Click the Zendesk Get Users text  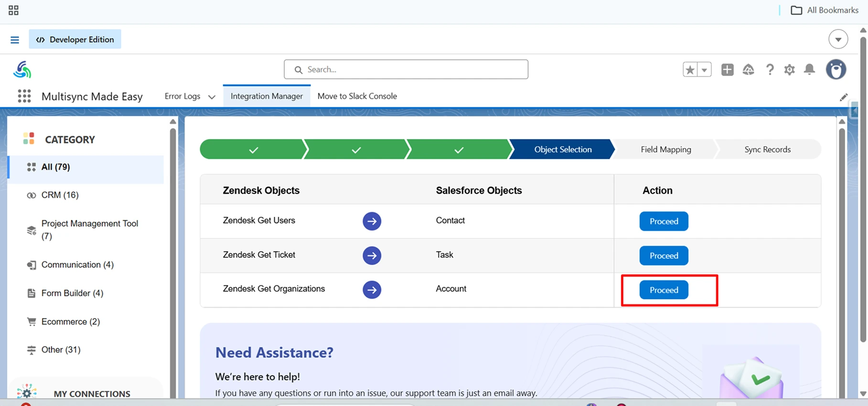pyautogui.click(x=259, y=221)
